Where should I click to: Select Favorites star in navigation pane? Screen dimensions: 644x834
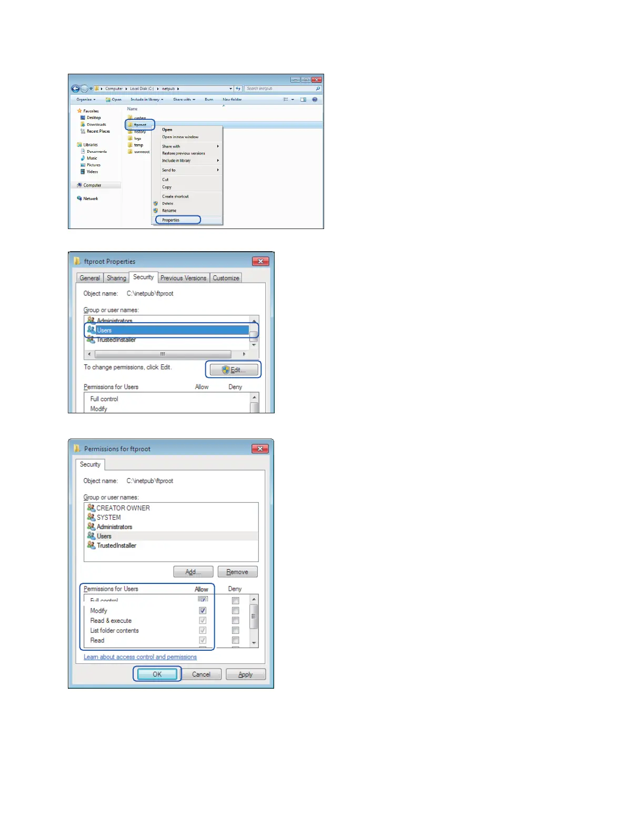[79, 111]
